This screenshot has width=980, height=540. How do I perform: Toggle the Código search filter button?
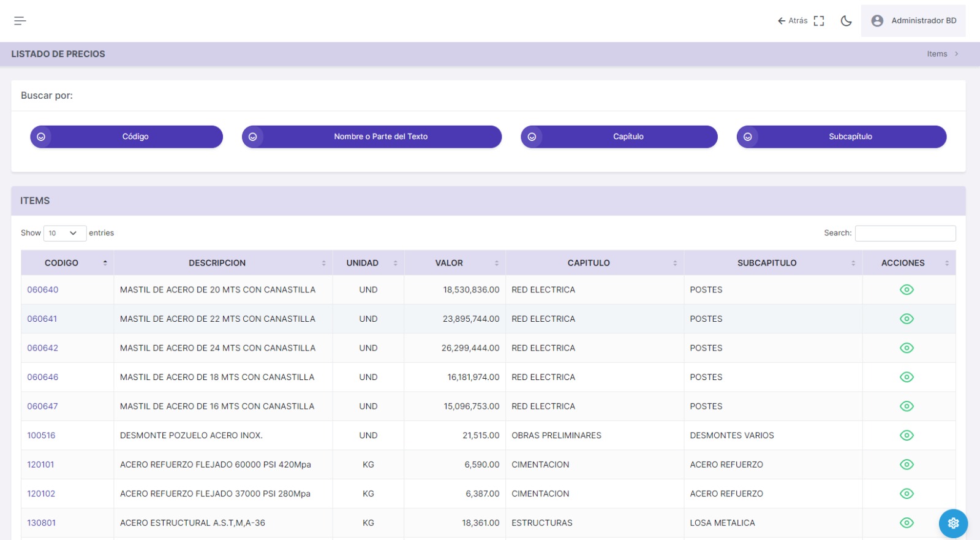pos(127,137)
